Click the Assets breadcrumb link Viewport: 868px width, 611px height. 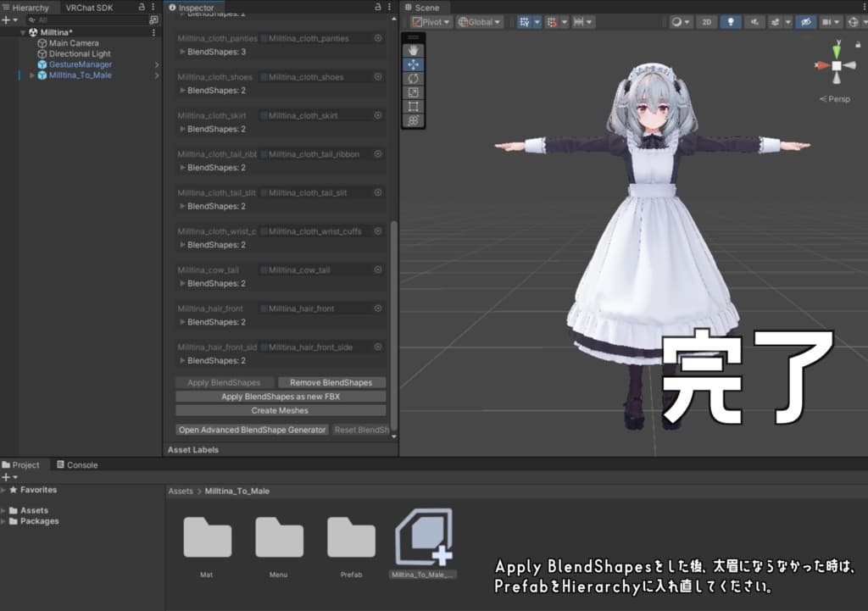(181, 491)
